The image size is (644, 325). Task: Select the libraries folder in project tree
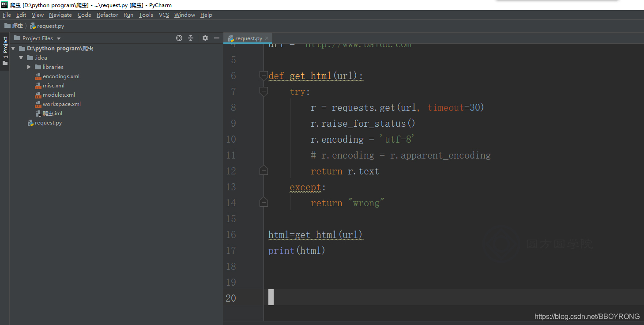point(53,67)
